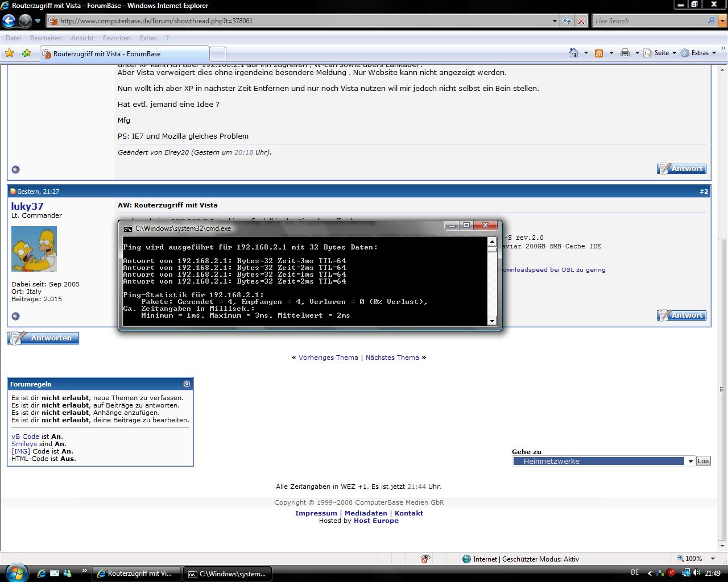Click the Antworten thread reply button
728x582 pixels.
click(43, 338)
